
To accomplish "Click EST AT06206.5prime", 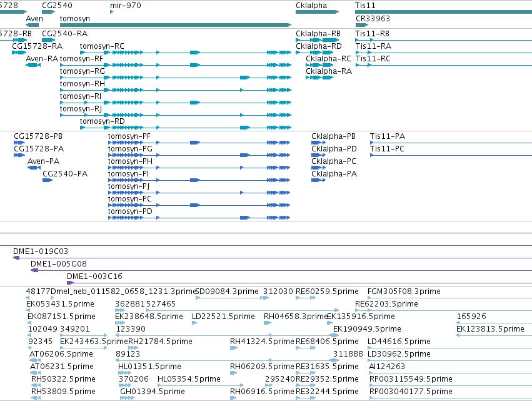I will click(61, 354).
